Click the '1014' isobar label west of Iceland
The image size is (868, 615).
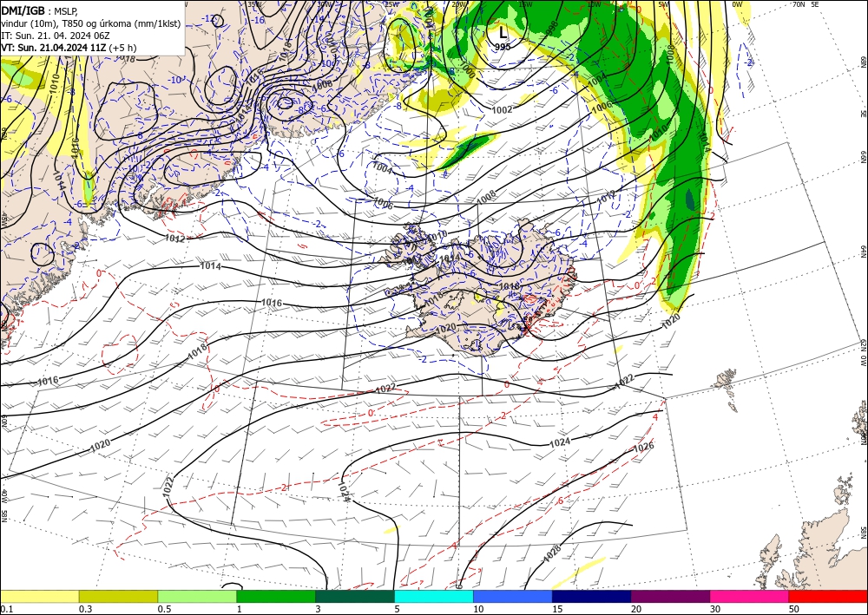(210, 266)
